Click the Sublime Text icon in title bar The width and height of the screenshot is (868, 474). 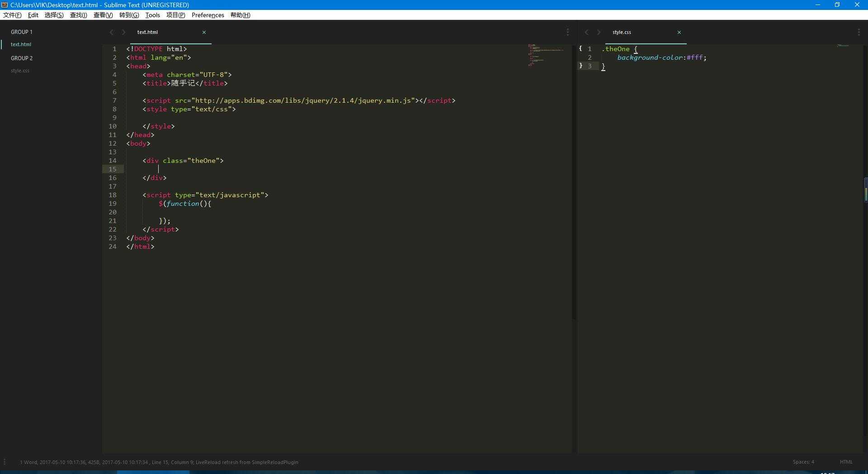5,5
